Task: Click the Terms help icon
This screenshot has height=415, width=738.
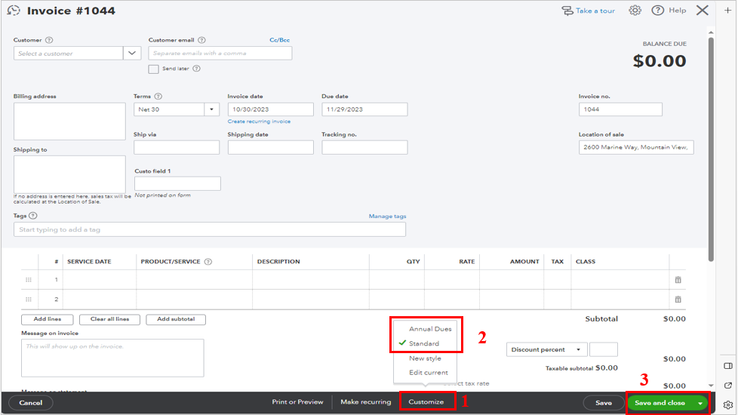Action: coord(158,96)
